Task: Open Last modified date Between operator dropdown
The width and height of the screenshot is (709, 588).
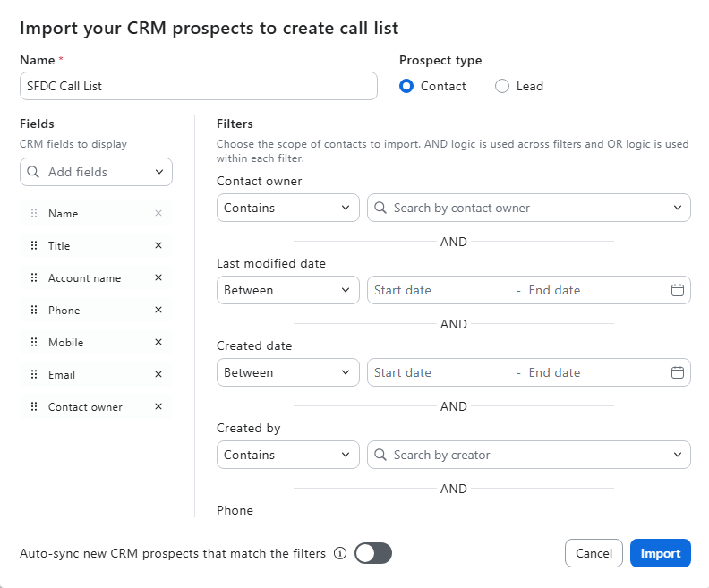Action: (x=287, y=290)
